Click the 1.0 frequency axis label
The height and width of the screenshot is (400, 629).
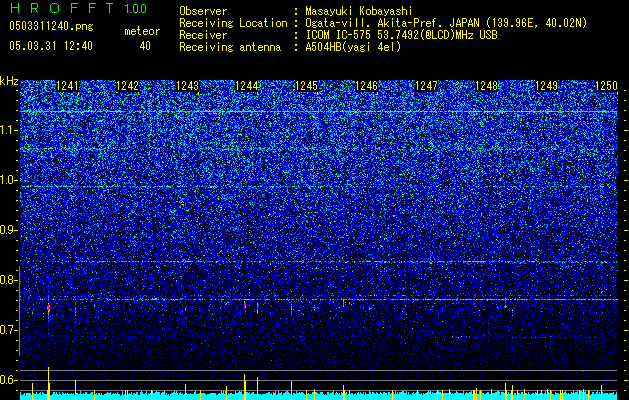9,180
